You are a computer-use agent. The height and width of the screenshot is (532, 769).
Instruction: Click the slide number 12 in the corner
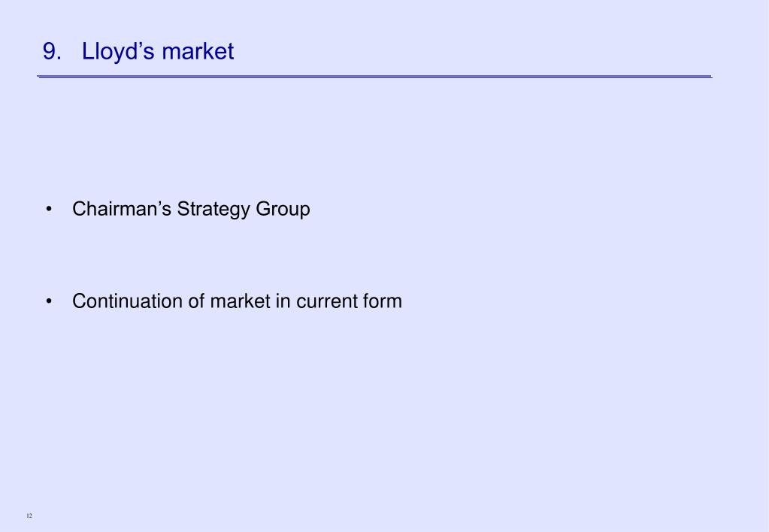coord(29,515)
